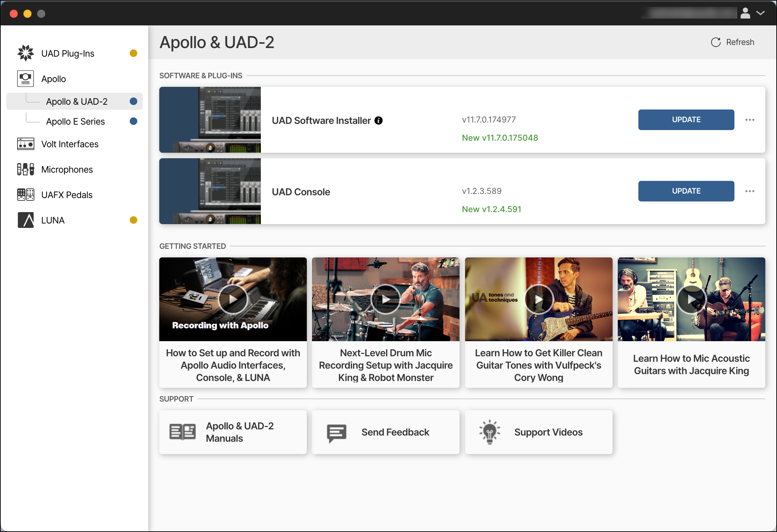Viewport: 777px width, 532px height.
Task: Click the Refresh control at top right
Action: click(x=733, y=42)
